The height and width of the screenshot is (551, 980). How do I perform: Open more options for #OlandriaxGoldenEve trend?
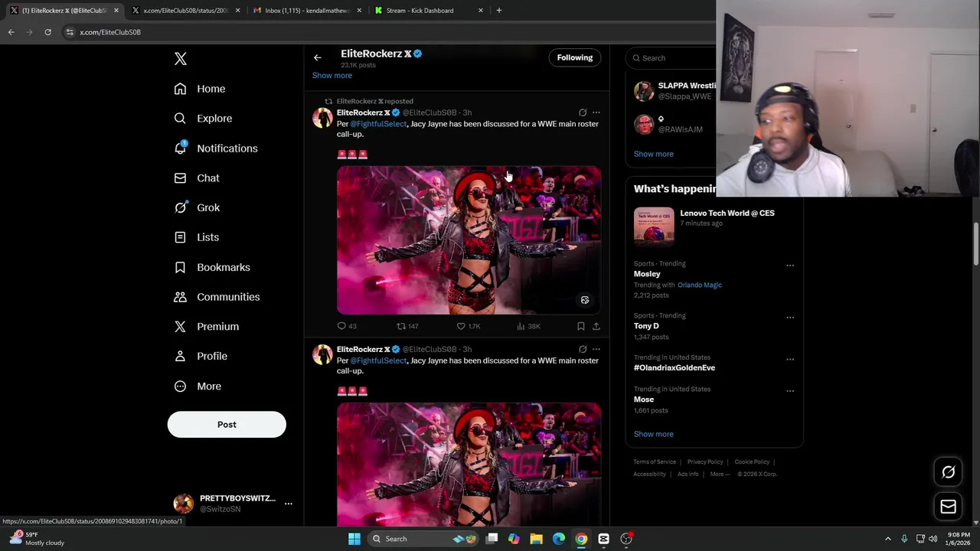click(790, 359)
